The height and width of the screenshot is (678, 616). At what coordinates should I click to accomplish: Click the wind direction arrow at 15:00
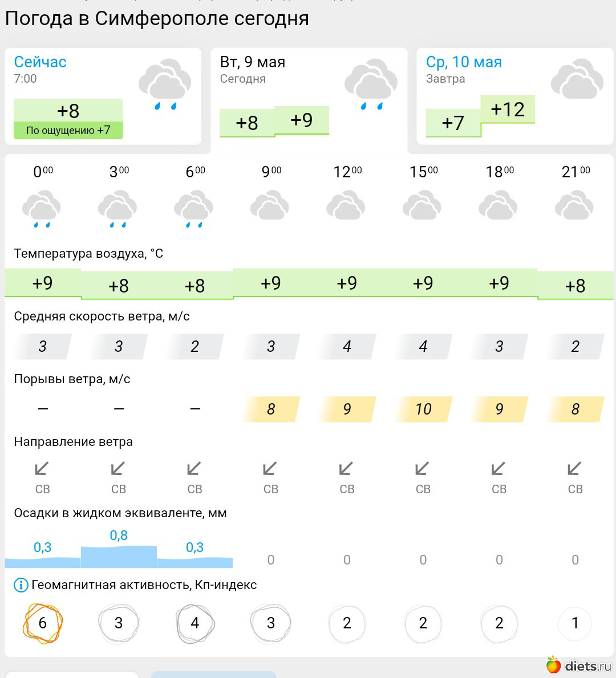pos(423,469)
